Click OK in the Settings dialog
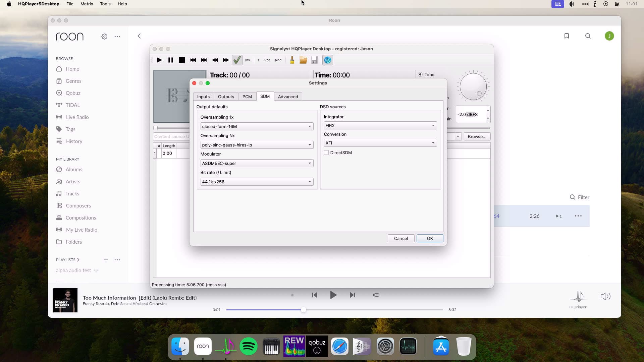644x362 pixels. coord(430,238)
